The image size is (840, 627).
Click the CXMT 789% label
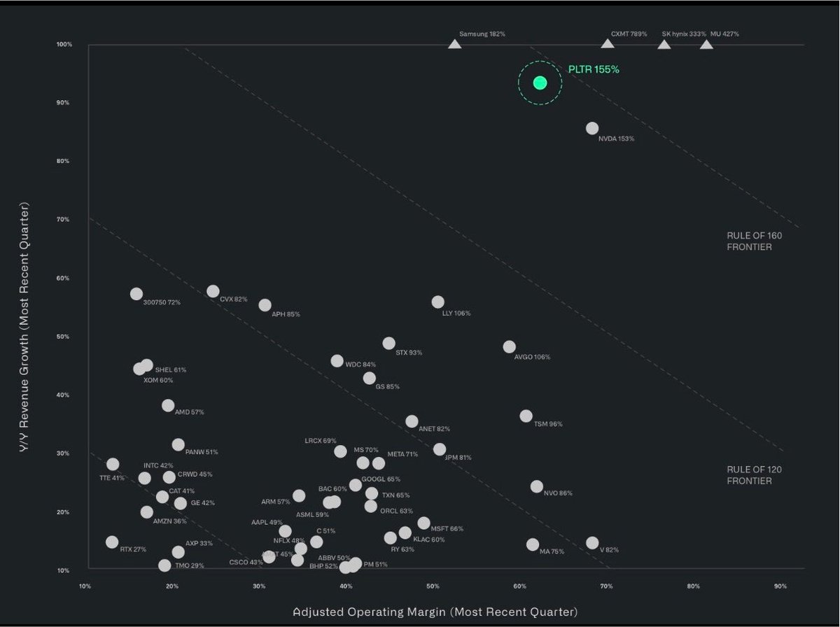point(629,34)
